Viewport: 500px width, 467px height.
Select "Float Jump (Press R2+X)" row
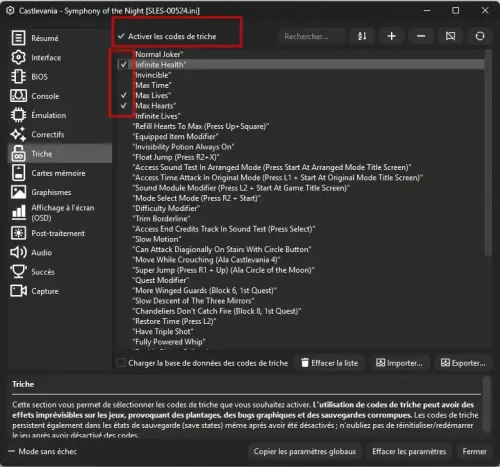pyautogui.click(x=301, y=157)
